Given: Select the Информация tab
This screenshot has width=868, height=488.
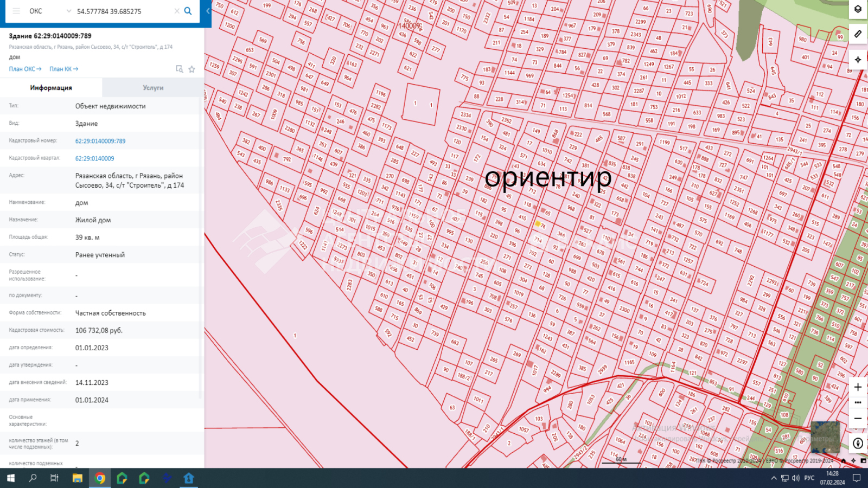Looking at the screenshot, I should (51, 87).
